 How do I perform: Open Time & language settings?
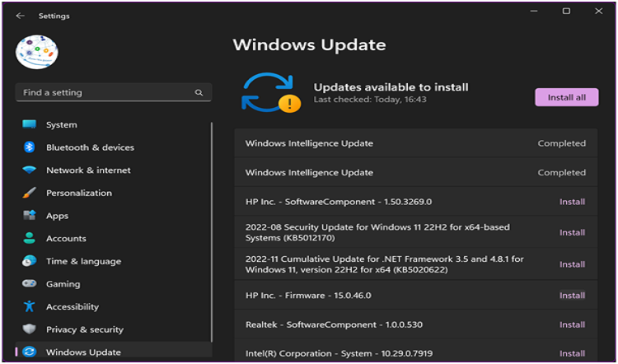tap(83, 261)
